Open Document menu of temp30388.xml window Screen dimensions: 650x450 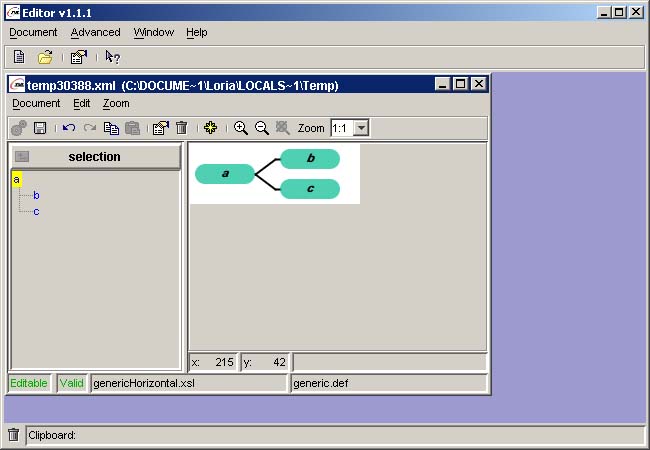coord(36,104)
